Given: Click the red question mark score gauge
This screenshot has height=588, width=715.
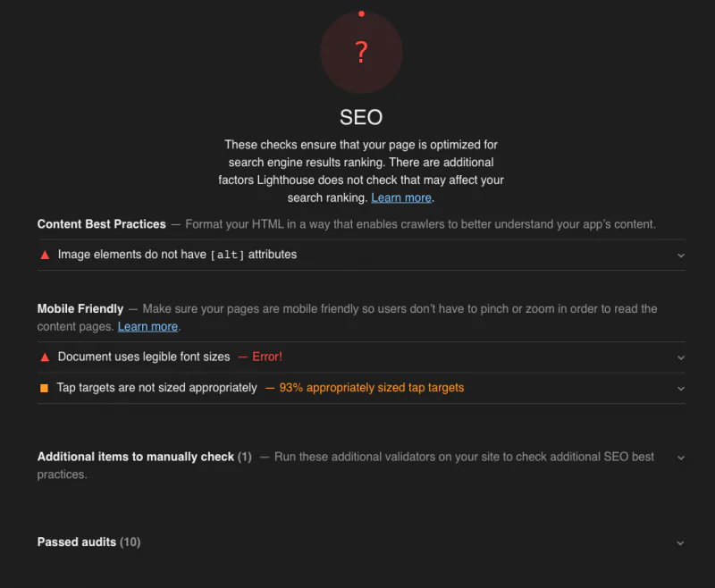Looking at the screenshot, I should click(361, 53).
